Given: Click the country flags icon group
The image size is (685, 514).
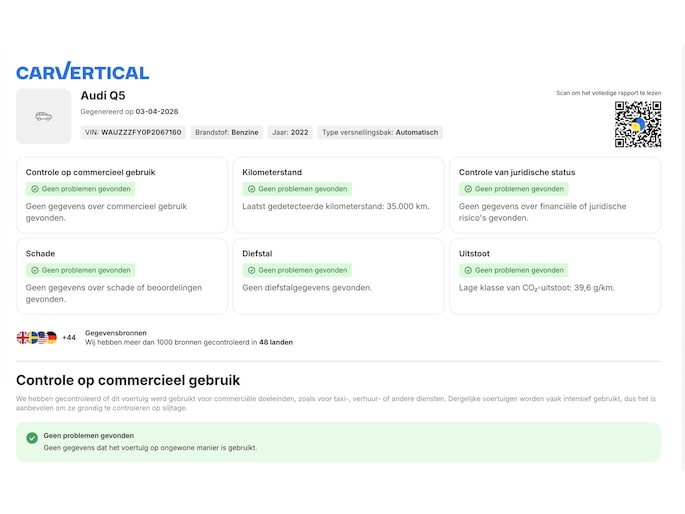Looking at the screenshot, I should 37,338.
